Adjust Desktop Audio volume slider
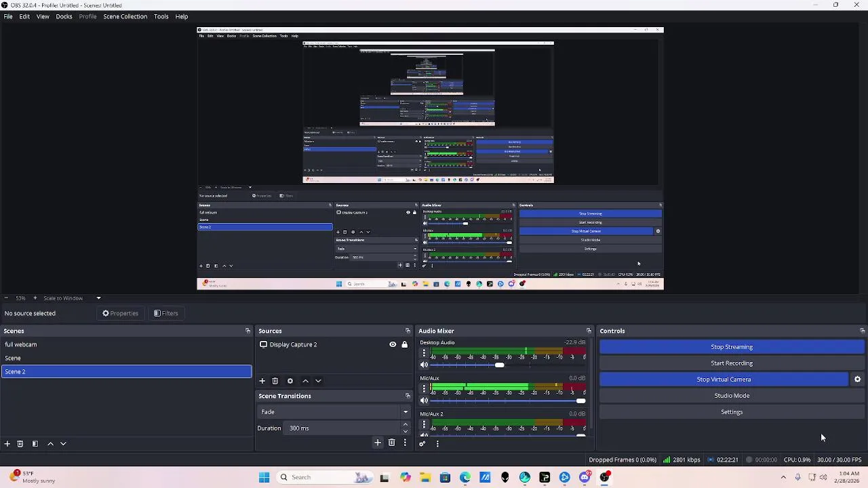 499,365
